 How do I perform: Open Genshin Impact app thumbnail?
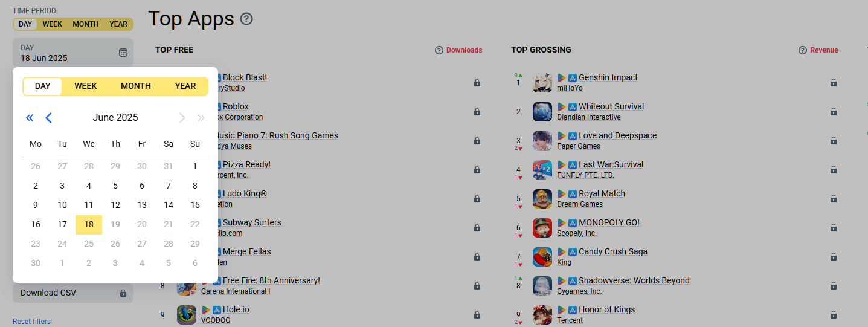(x=542, y=83)
